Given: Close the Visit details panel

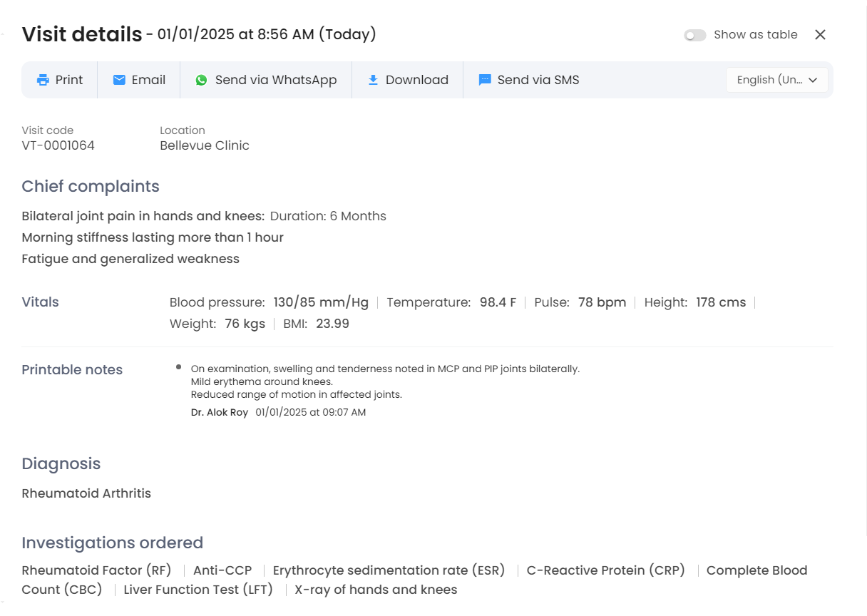Looking at the screenshot, I should (x=820, y=35).
